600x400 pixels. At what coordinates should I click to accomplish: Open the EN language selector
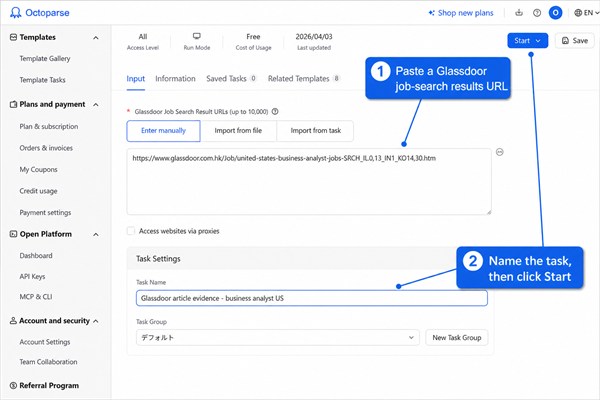[x=586, y=13]
